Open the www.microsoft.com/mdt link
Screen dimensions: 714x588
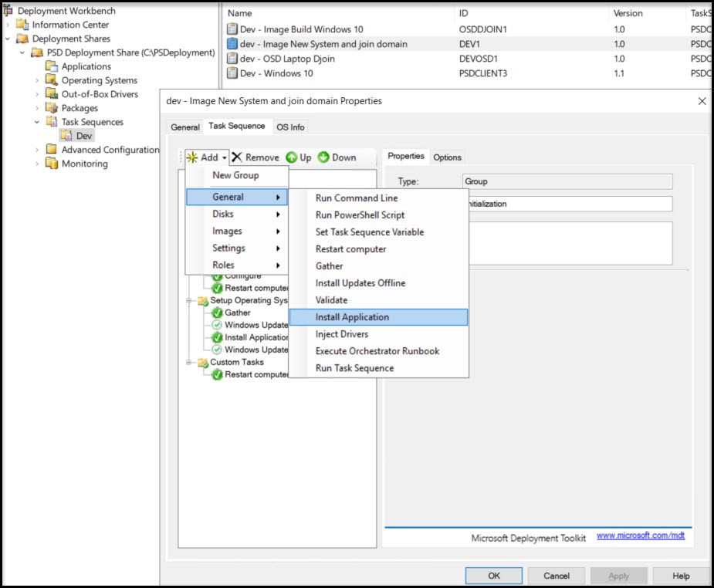tap(641, 536)
